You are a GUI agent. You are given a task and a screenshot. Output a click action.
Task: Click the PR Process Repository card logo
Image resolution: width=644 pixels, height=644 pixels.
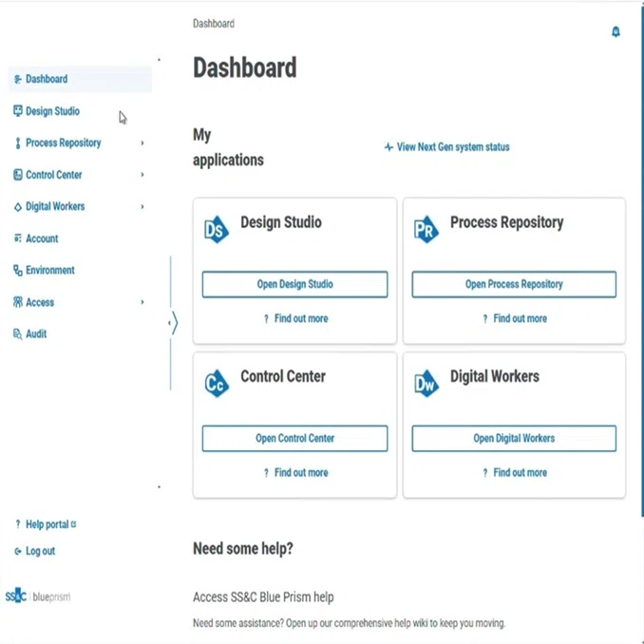426,230
